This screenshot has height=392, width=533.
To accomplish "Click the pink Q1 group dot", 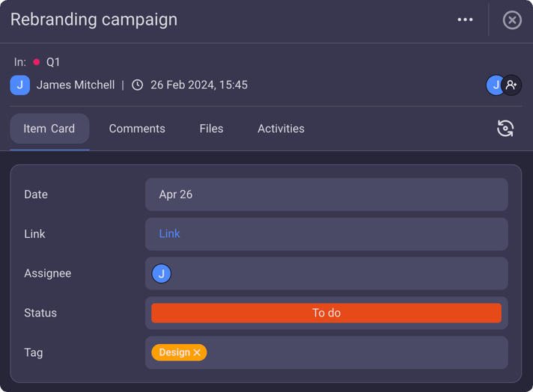I will click(36, 62).
